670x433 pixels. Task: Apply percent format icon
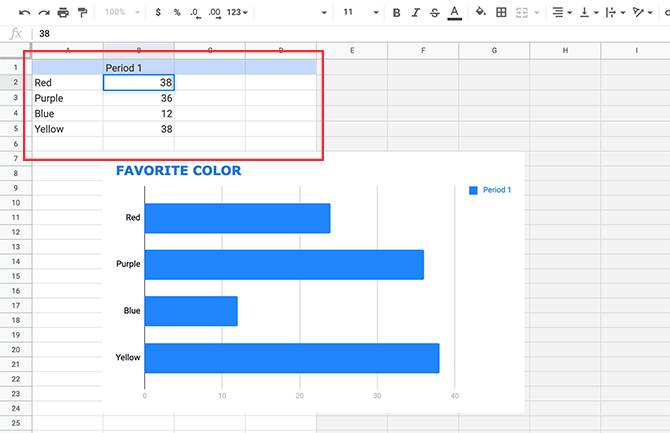[177, 12]
